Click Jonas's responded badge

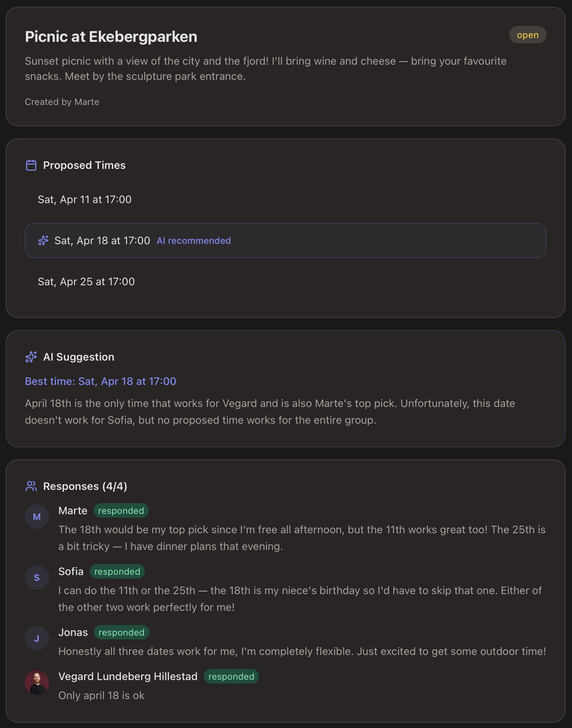pyautogui.click(x=121, y=633)
